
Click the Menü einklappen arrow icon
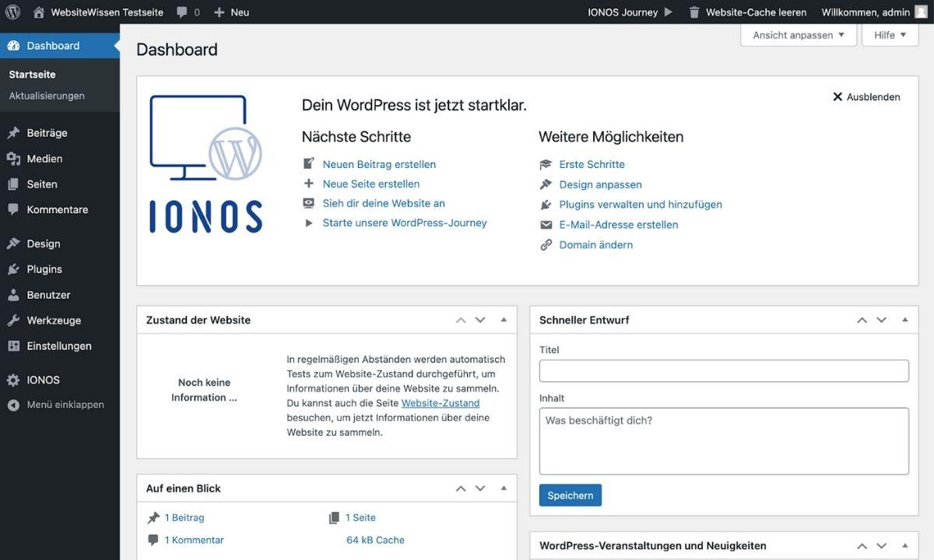click(x=13, y=405)
